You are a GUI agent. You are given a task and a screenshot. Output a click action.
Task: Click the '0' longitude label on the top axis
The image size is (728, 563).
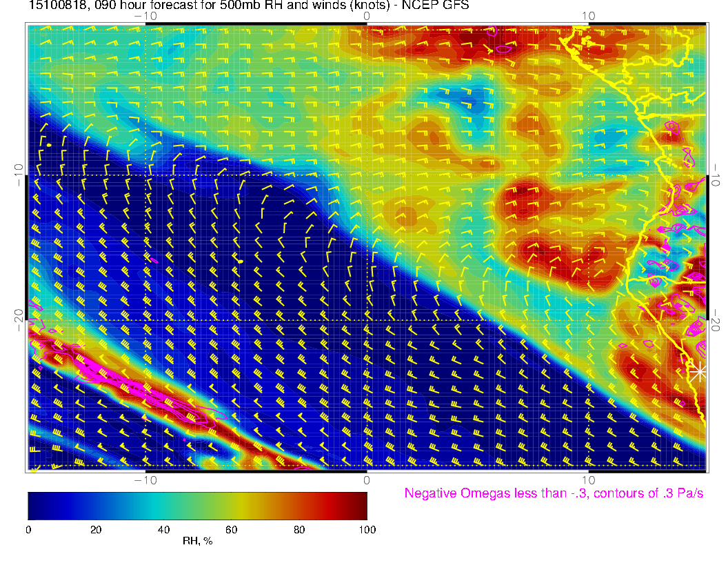tap(367, 16)
